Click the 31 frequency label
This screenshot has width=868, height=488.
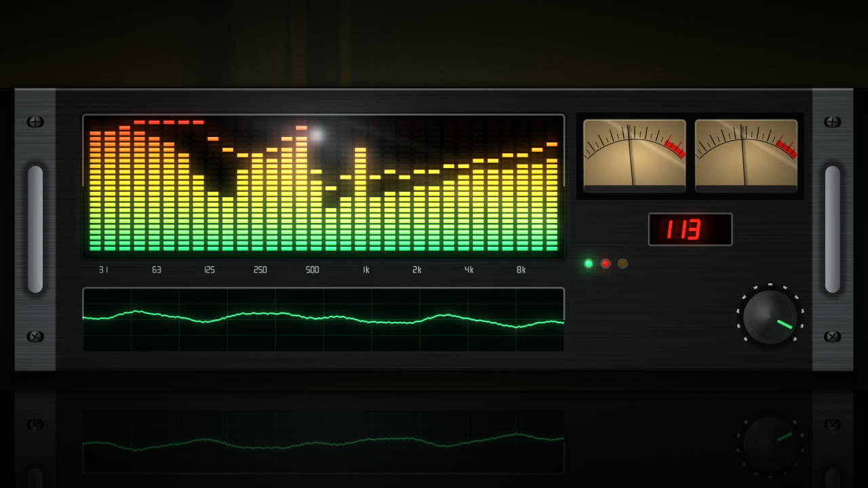pos(104,270)
